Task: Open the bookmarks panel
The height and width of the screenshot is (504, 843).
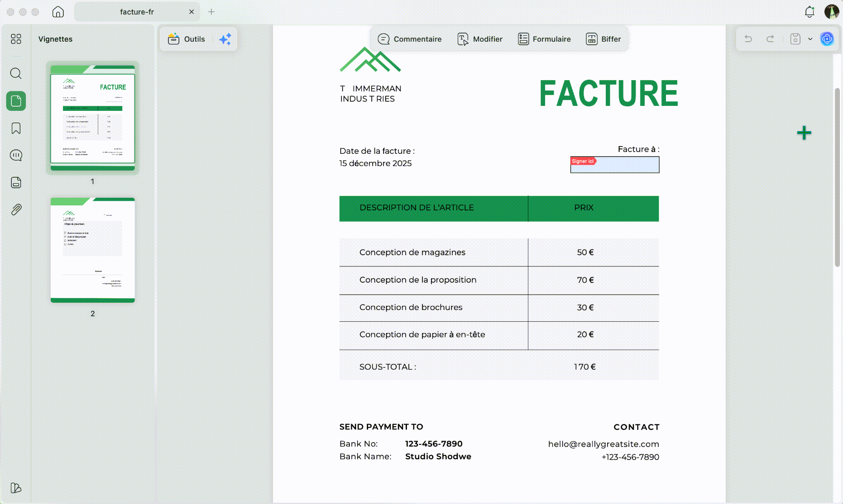Action: 16,128
